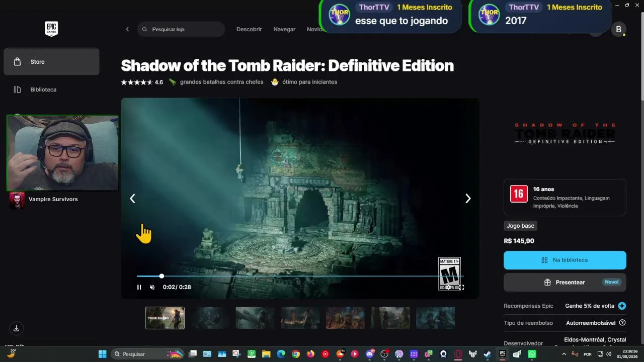
Task: Click the POR language indicator
Action: (x=588, y=354)
